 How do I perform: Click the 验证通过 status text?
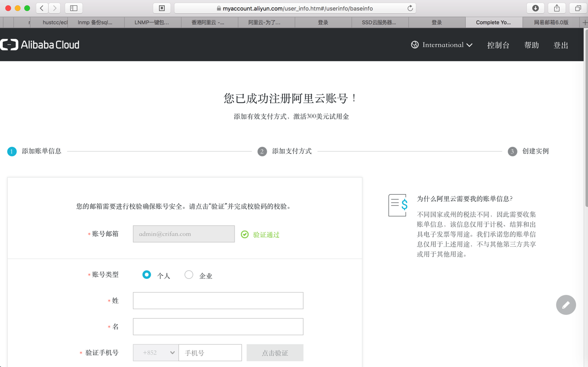click(266, 234)
